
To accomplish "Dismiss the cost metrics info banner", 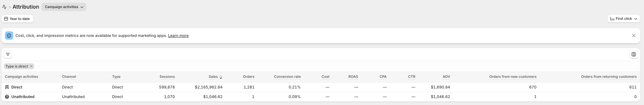I will pyautogui.click(x=633, y=36).
